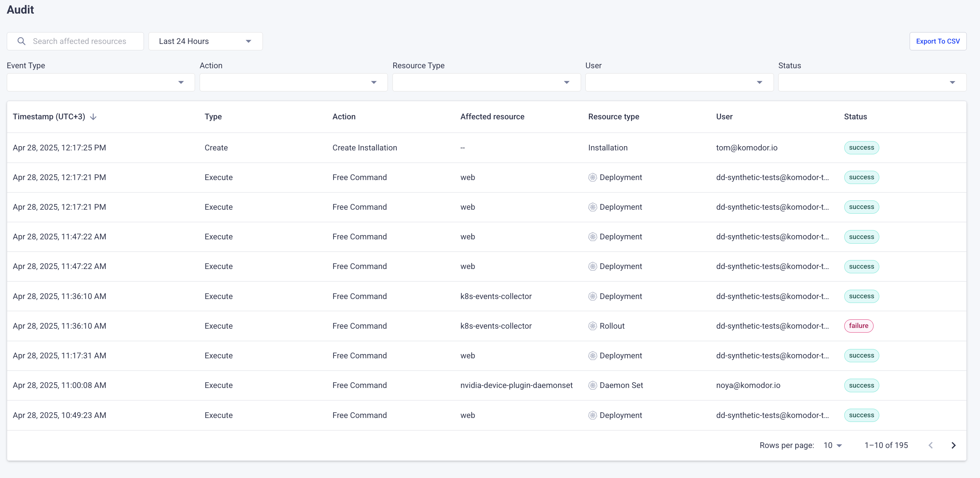The image size is (980, 478).
Task: Click 'Apr 28, 2025, 11:00:08 AM' timestamp
Action: click(59, 385)
